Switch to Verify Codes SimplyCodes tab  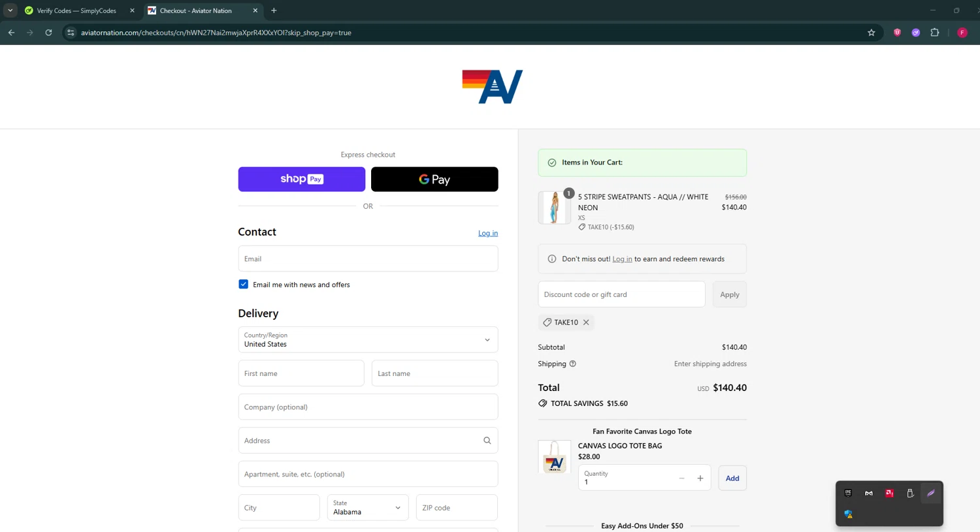coord(76,10)
